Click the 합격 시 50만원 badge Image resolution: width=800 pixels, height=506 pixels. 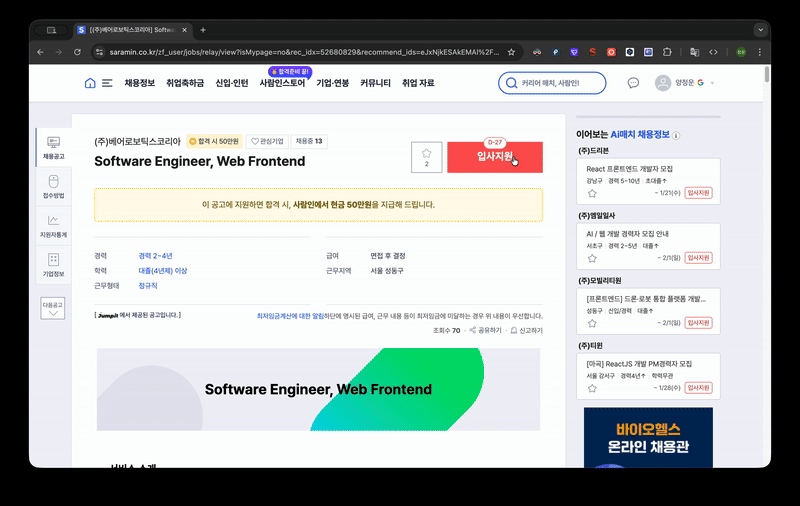pos(214,141)
